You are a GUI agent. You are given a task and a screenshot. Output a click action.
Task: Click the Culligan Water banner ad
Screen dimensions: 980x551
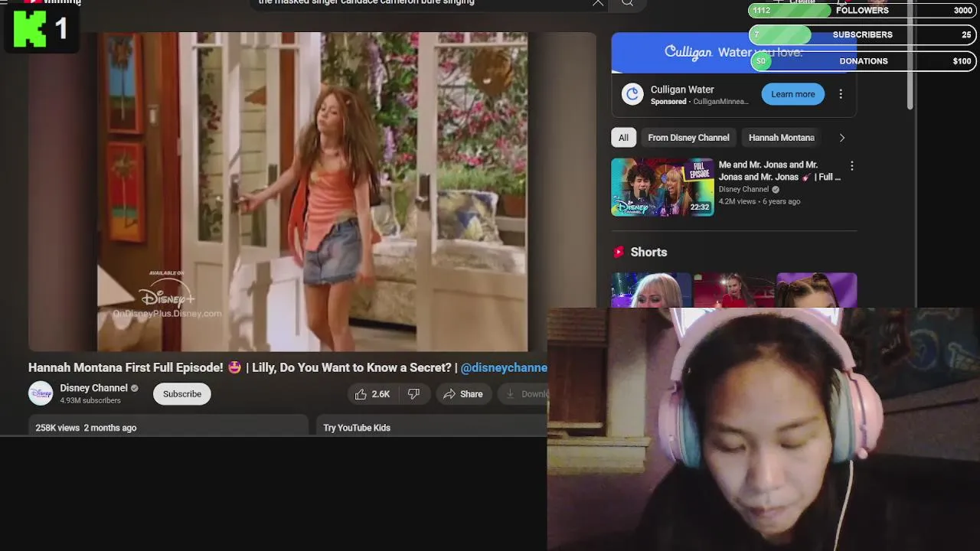tap(733, 53)
